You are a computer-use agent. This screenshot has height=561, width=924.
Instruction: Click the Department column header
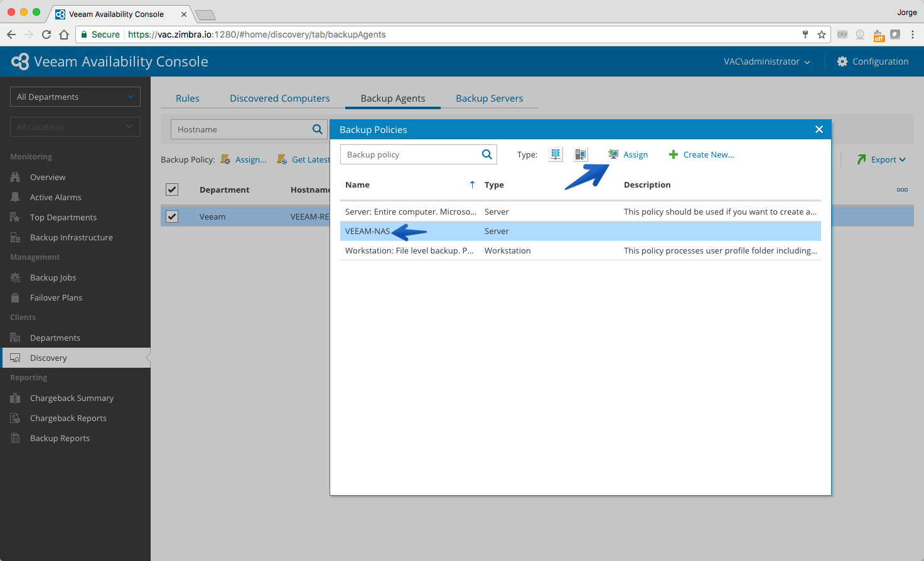[224, 190]
